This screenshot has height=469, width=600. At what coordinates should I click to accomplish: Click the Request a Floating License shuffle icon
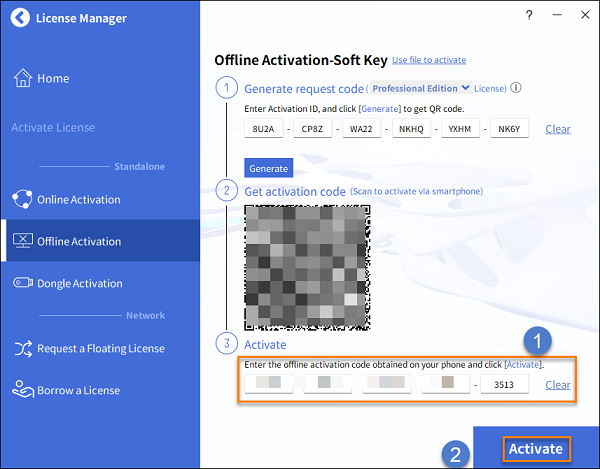tap(23, 348)
